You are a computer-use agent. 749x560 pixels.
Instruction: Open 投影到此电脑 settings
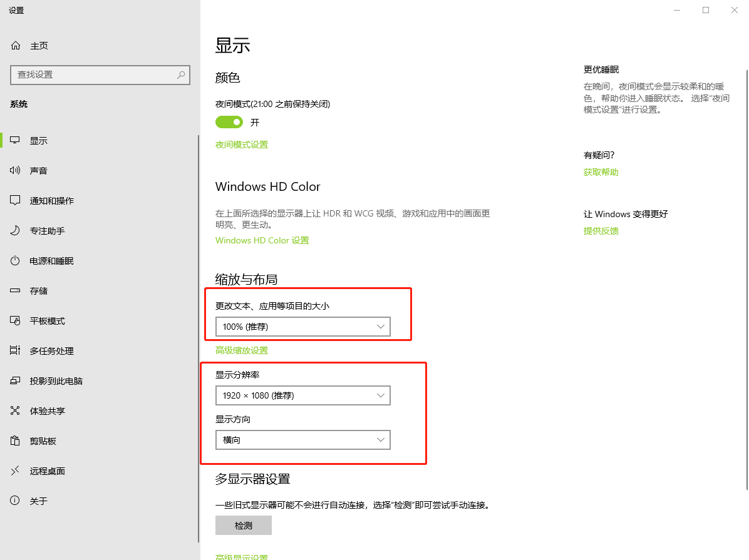point(14,380)
